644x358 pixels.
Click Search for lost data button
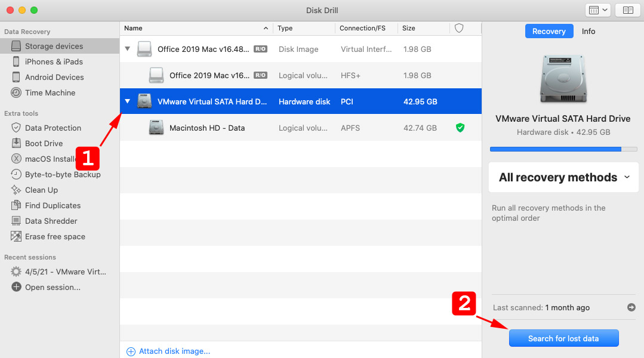tap(563, 338)
